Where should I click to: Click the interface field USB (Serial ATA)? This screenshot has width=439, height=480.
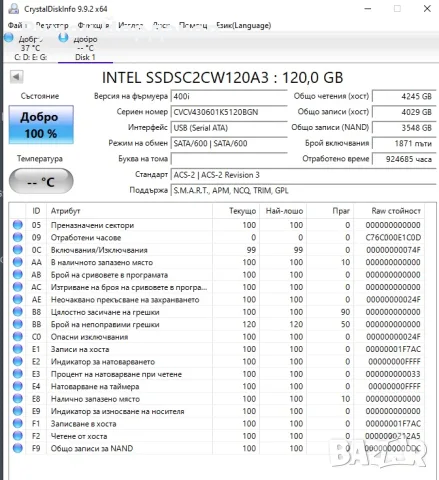[229, 128]
